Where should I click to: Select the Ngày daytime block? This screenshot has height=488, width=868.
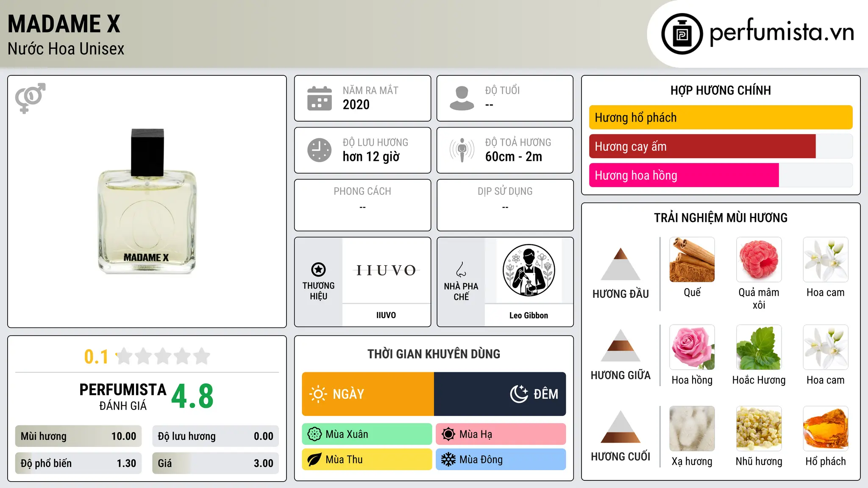pos(368,394)
